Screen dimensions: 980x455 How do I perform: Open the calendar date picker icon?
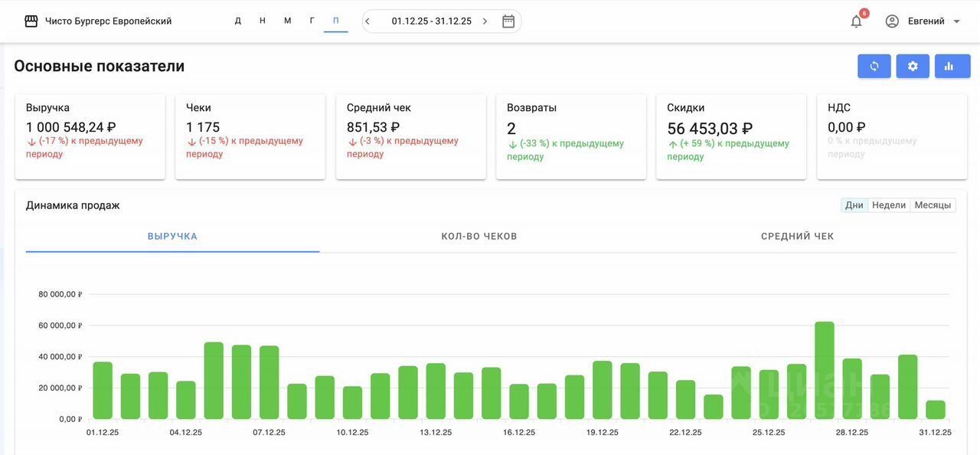(508, 21)
